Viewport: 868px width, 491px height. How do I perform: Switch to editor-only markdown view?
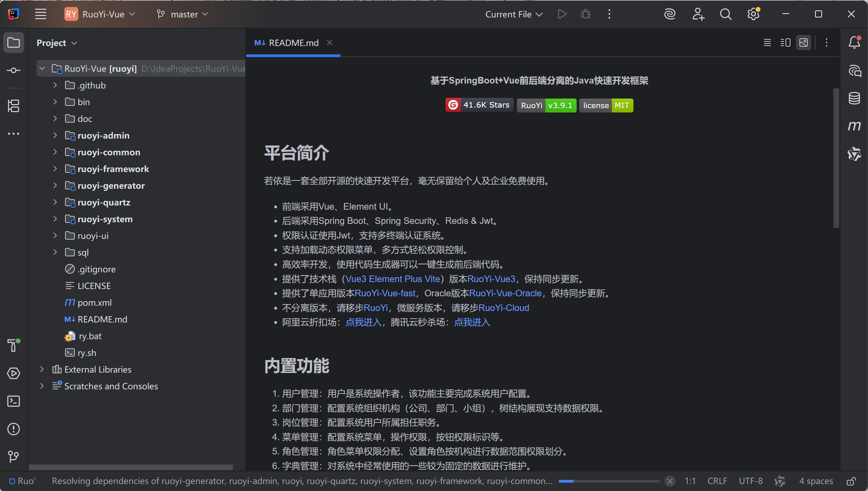point(767,42)
